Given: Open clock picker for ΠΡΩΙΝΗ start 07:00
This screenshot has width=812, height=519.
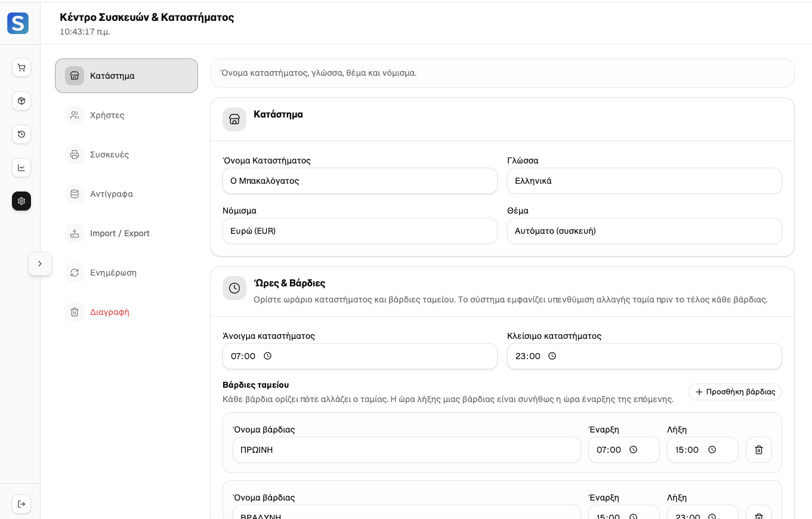Looking at the screenshot, I should click(x=634, y=450).
